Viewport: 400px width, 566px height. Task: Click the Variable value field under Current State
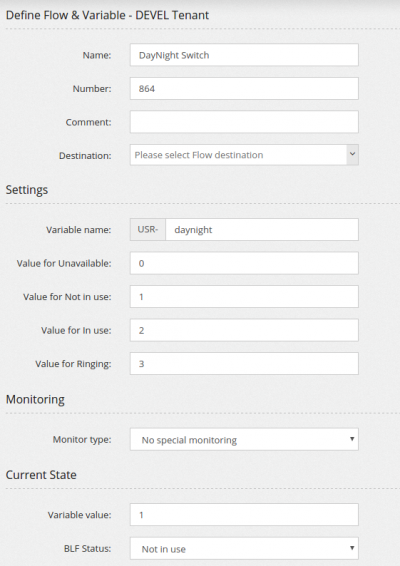[x=244, y=515]
